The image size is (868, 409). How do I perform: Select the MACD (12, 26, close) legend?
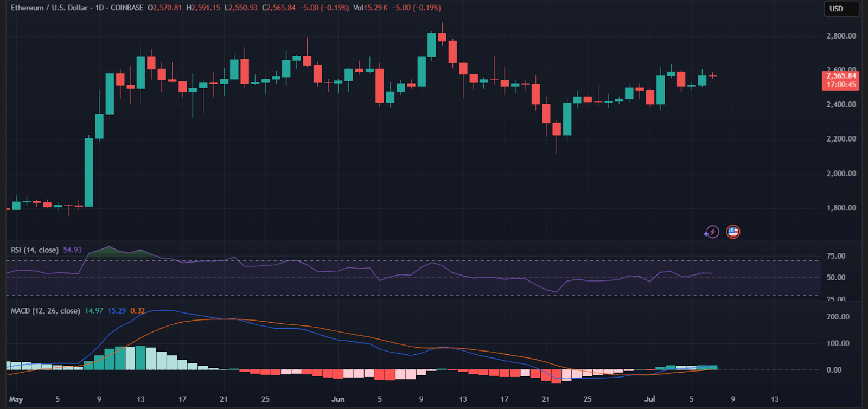coord(46,311)
